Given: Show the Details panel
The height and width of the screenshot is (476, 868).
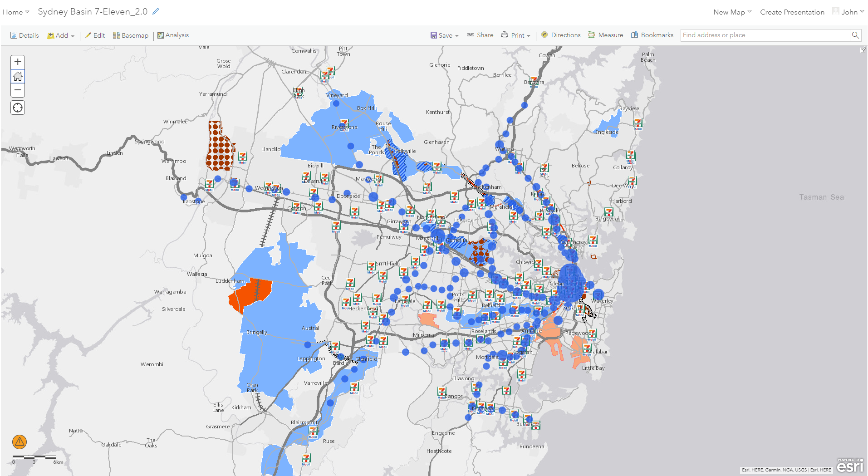Looking at the screenshot, I should click(x=25, y=35).
